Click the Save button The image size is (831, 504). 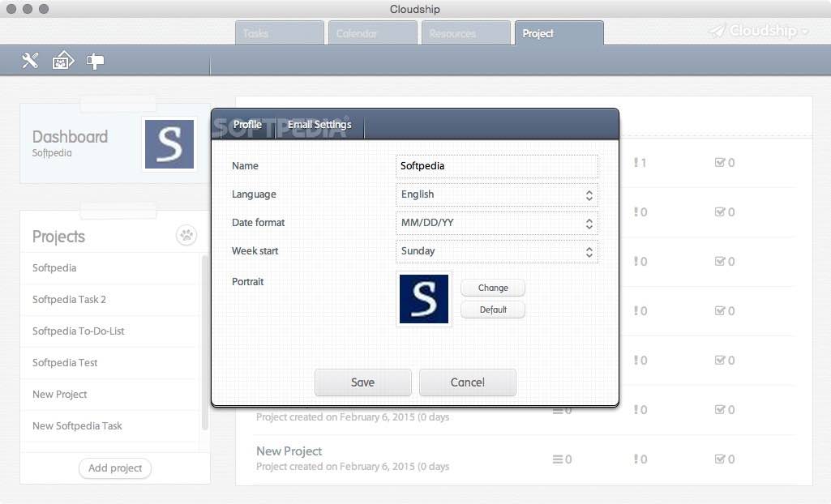[x=363, y=382]
